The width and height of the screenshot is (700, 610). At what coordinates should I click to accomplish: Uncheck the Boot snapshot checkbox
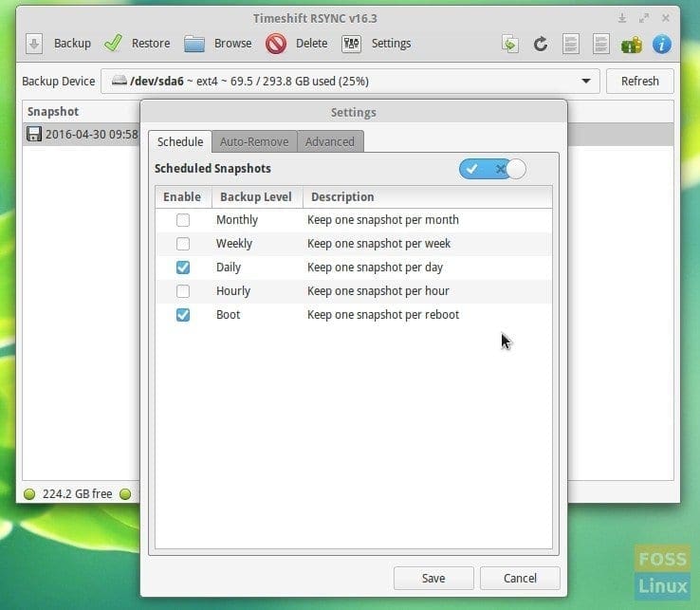(x=183, y=314)
